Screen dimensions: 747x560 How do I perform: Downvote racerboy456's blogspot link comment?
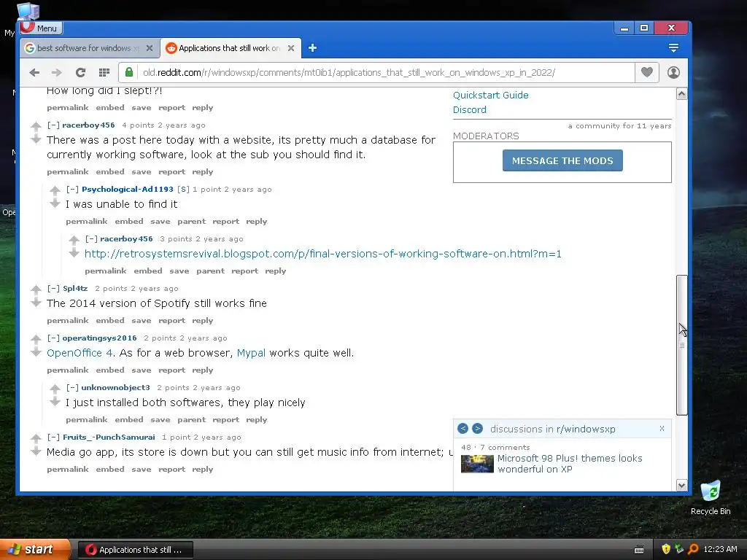[74, 252]
